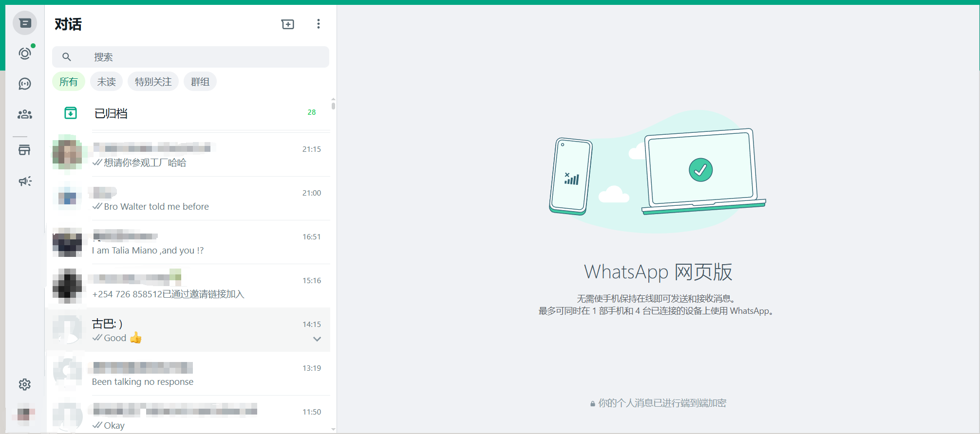Click the 13:19 timestamp
The height and width of the screenshot is (434, 980).
click(312, 368)
